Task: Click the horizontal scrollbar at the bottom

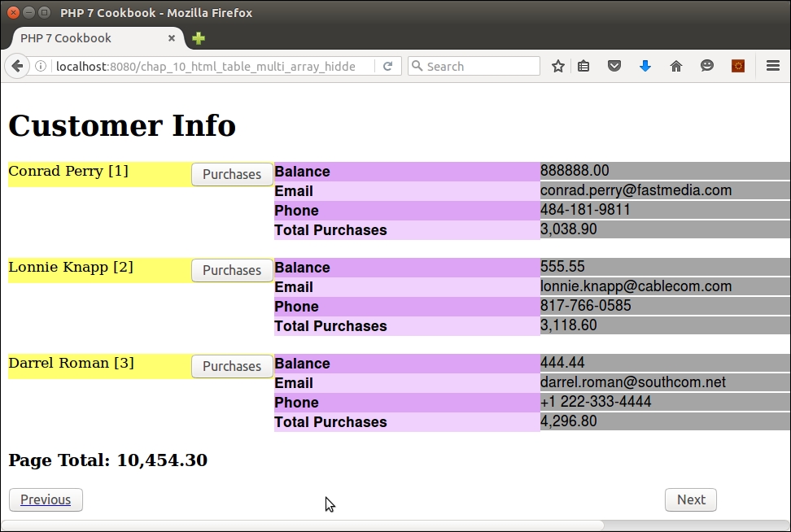Action: [x=301, y=525]
